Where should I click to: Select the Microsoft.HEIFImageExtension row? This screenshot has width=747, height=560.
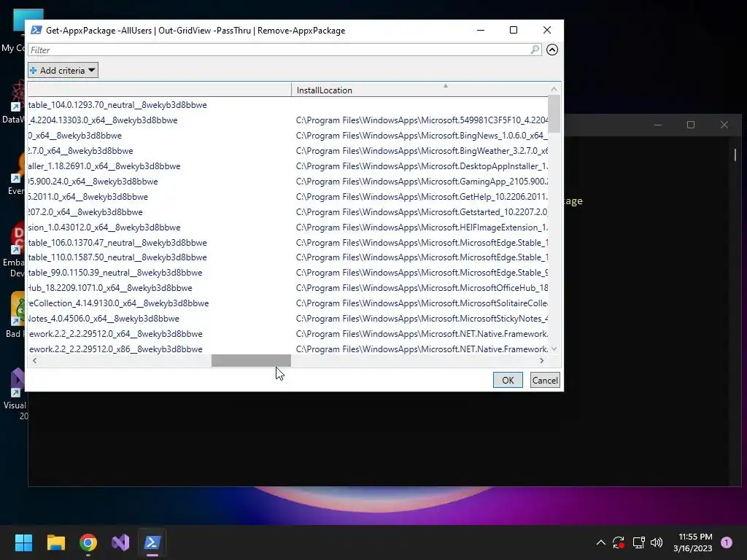(287, 227)
